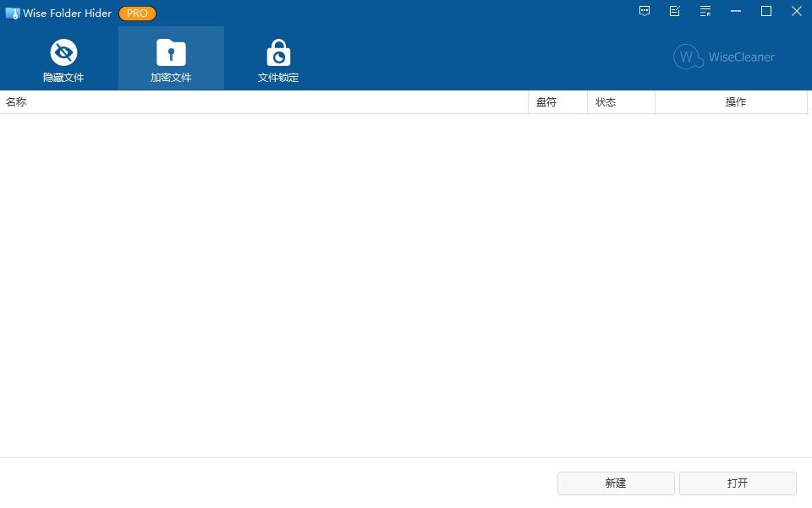Maximize the Wise Folder Hider window

(766, 11)
